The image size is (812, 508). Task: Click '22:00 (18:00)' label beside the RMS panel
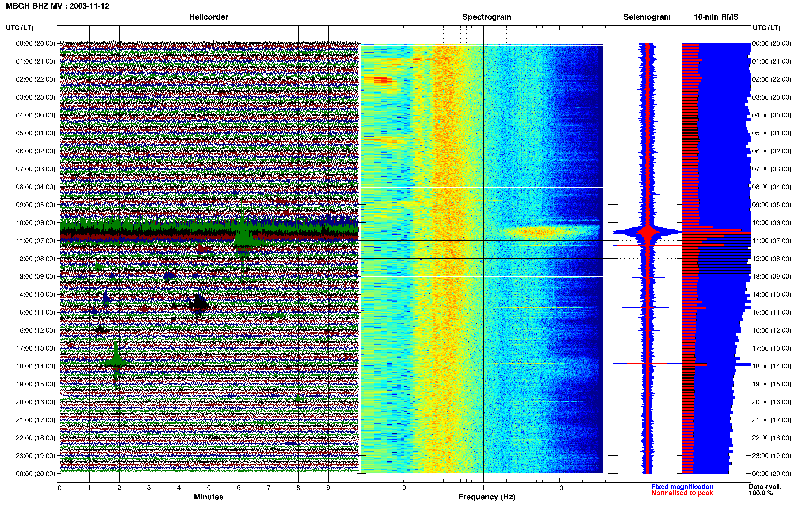pos(772,438)
